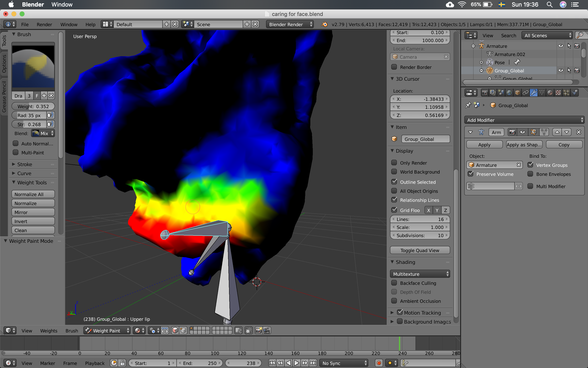
Task: Open the File menu
Action: pos(25,24)
